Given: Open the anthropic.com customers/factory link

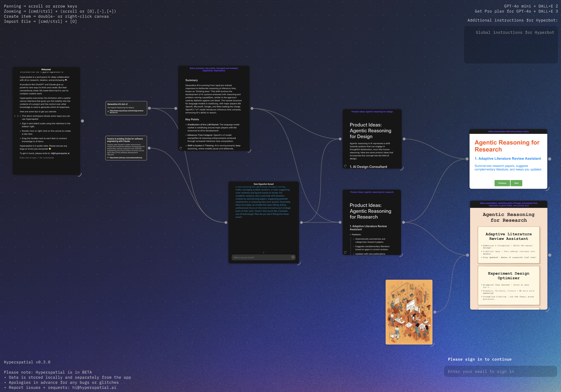Looking at the screenshot, I should [x=126, y=157].
